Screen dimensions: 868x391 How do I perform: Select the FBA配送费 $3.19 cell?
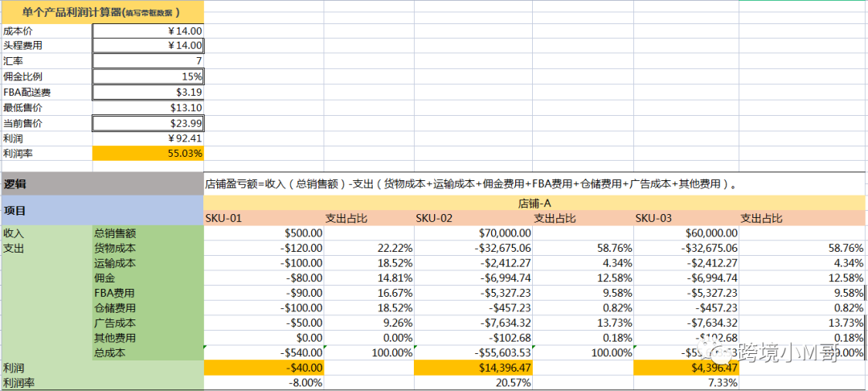pos(148,92)
